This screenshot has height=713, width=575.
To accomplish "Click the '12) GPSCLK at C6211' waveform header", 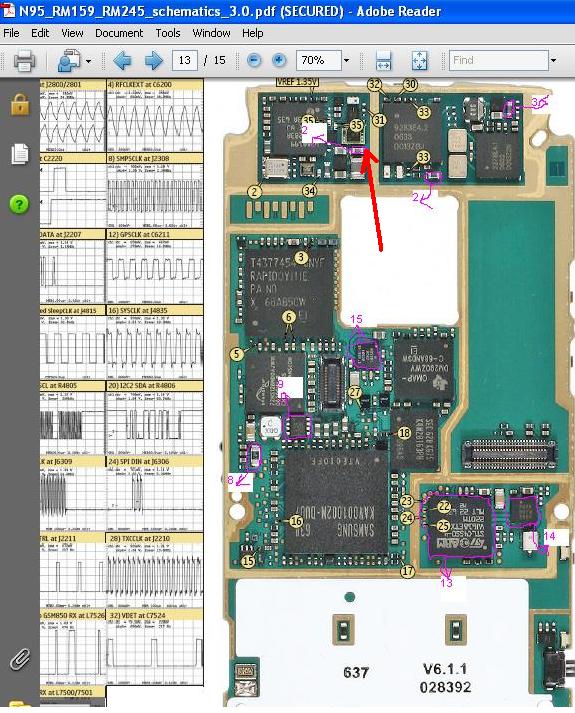I will pos(155,234).
